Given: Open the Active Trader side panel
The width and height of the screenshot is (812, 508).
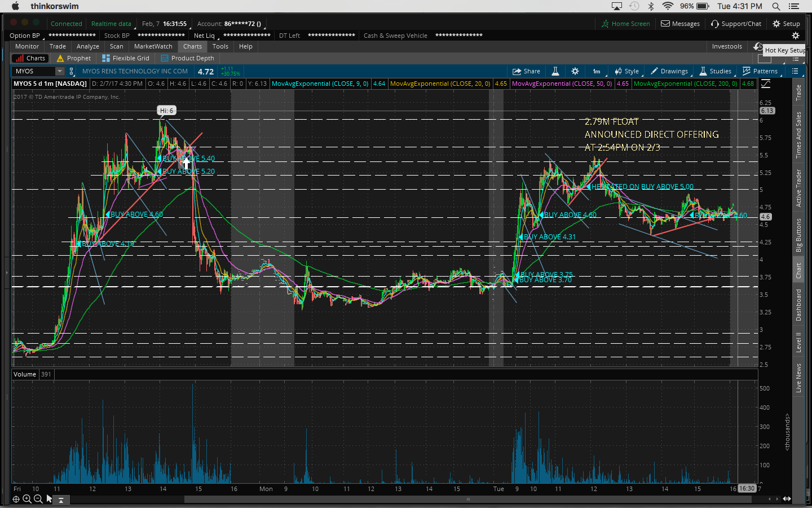Looking at the screenshot, I should pyautogui.click(x=798, y=188).
